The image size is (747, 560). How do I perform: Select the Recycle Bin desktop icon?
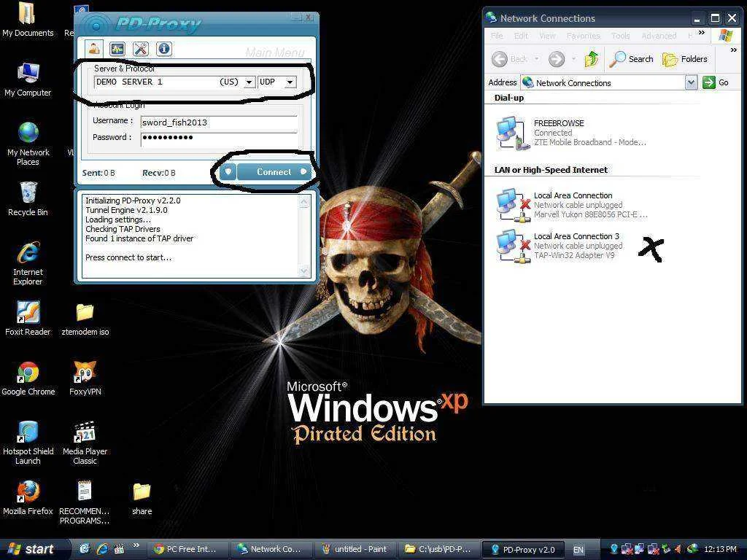coord(28,199)
